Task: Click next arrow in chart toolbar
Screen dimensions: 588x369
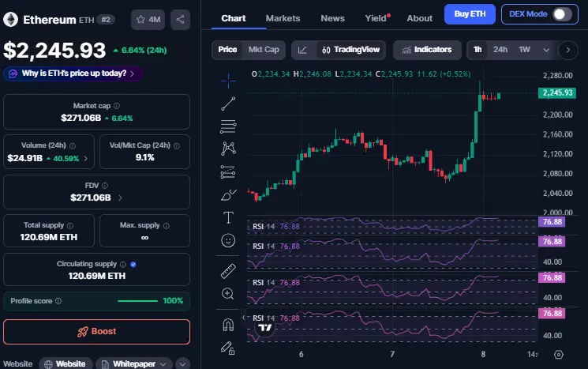Action: pos(567,50)
